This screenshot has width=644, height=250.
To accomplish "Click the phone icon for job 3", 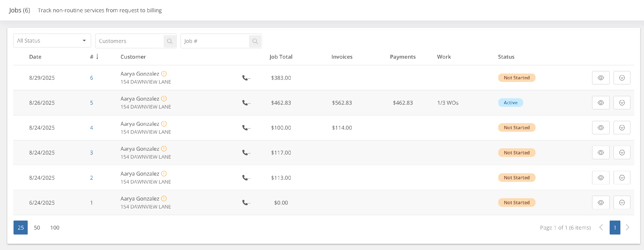I will coord(245,153).
